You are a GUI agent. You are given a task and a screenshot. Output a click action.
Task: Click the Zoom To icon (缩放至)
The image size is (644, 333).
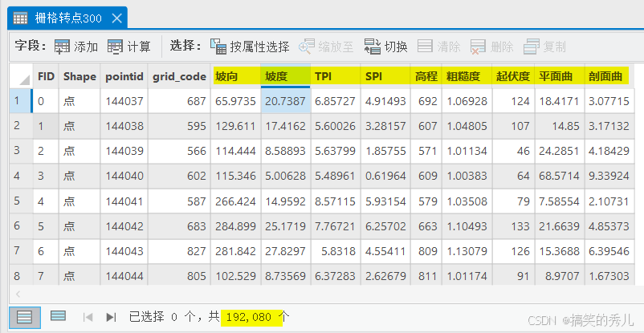[307, 47]
